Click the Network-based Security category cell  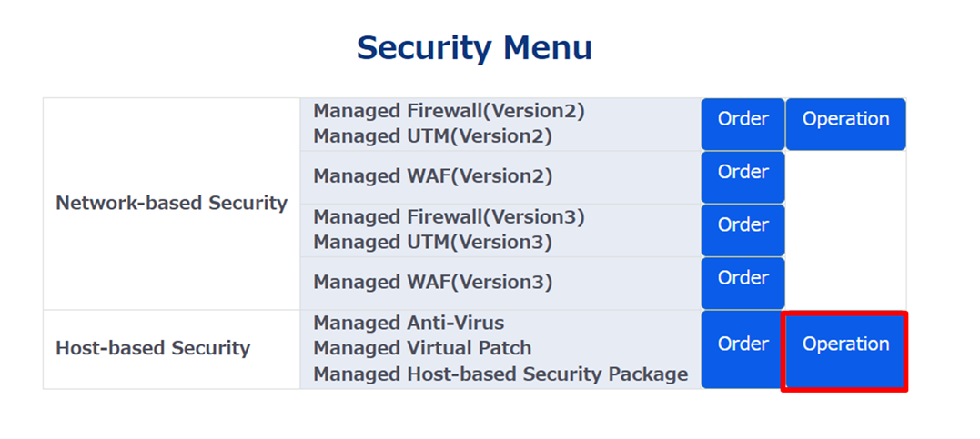(171, 203)
